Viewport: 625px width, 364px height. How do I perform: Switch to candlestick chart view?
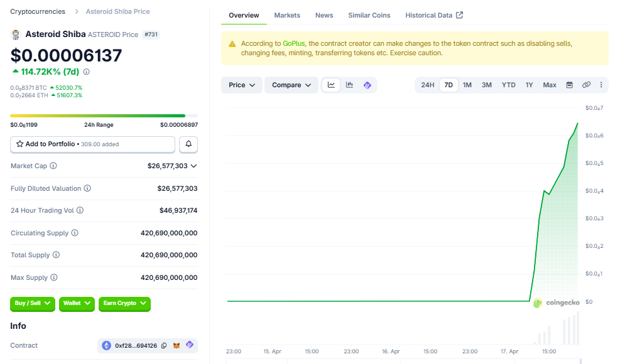pyautogui.click(x=349, y=85)
